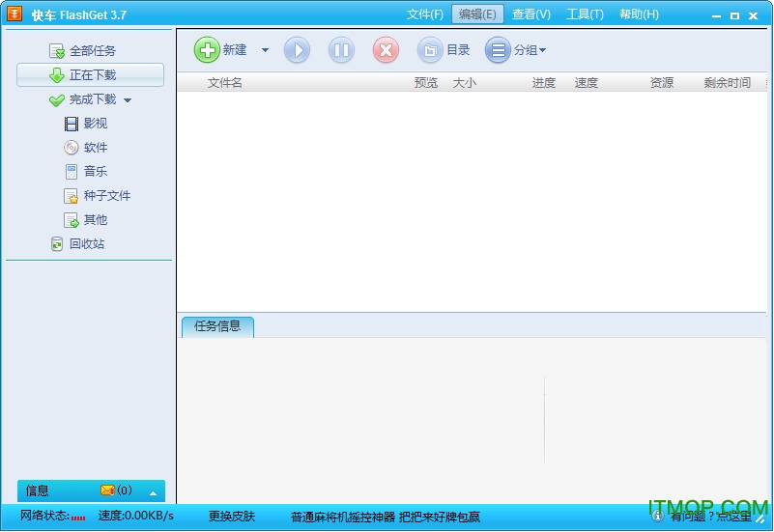The height and width of the screenshot is (532, 774).
Task: Click the 全部任务 list icon
Action: tap(57, 51)
